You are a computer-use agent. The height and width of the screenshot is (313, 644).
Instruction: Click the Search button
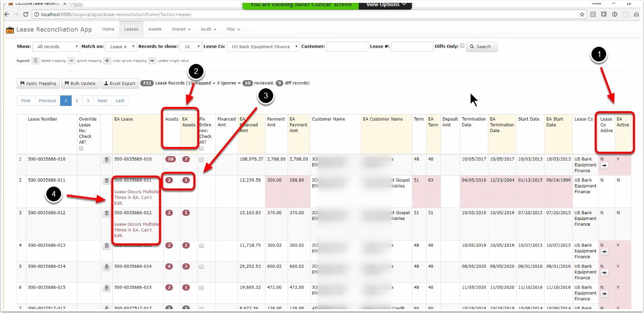pos(482,47)
